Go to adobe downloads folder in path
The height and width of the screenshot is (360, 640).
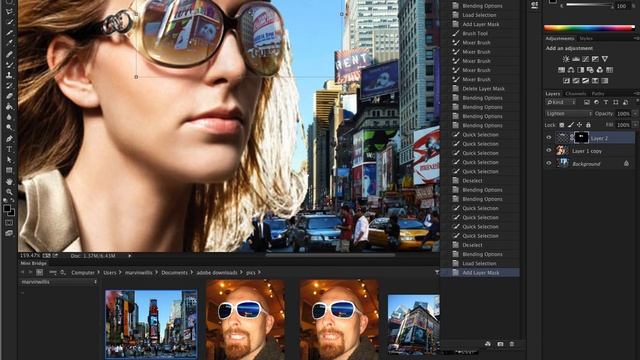(x=217, y=272)
